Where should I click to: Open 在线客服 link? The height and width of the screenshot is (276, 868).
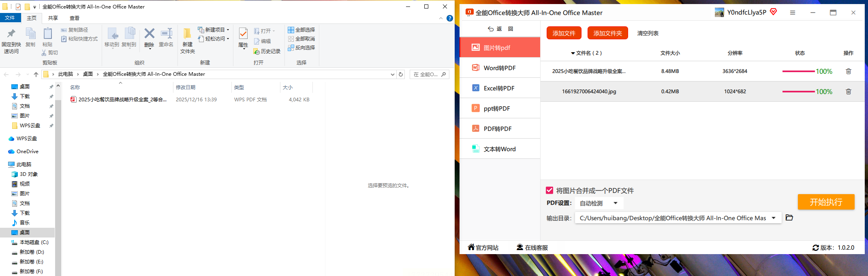pos(532,247)
